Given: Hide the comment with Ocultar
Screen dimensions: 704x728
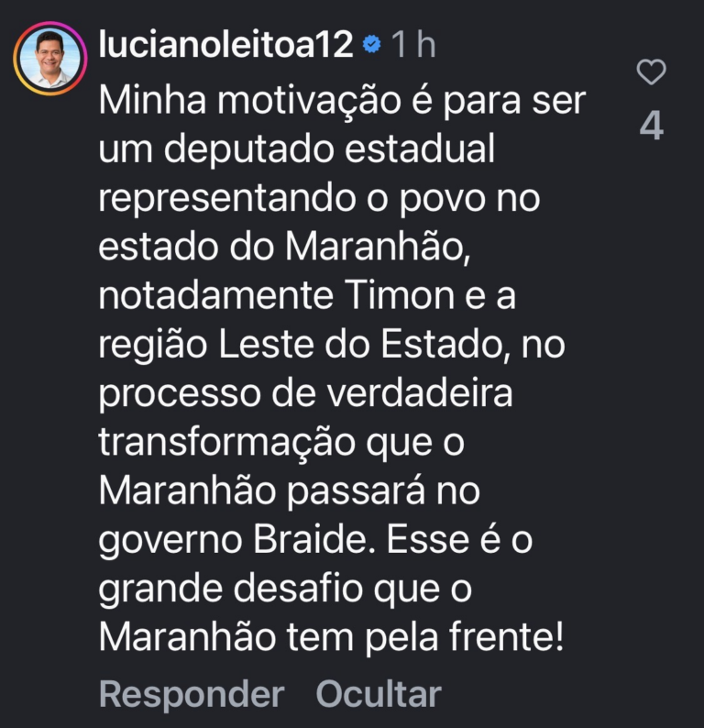Looking at the screenshot, I should 379,693.
